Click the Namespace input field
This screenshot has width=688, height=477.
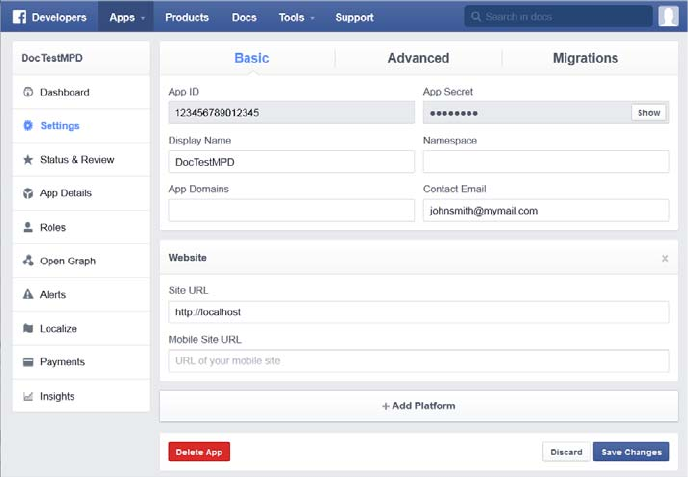(546, 161)
